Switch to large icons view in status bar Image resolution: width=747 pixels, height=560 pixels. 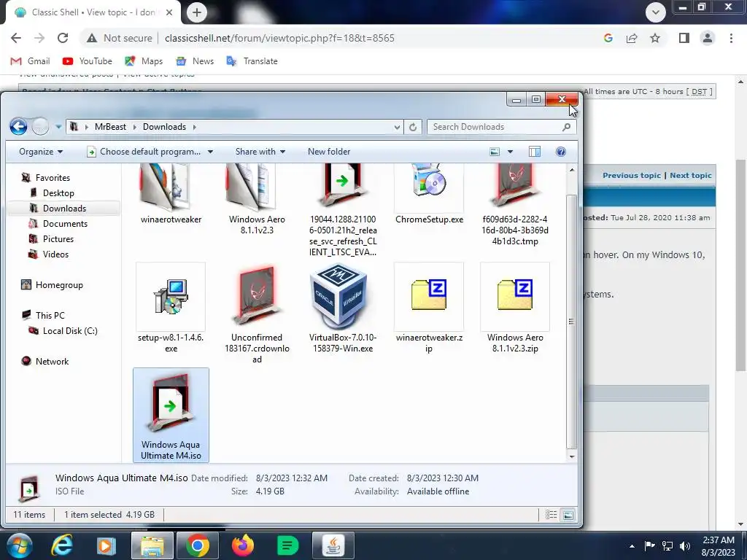tap(568, 515)
